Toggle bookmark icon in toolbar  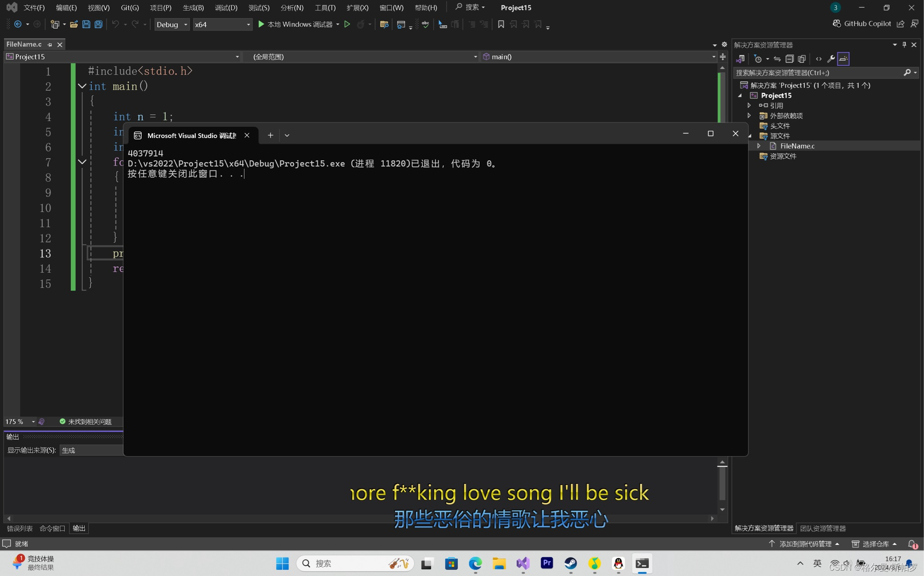pyautogui.click(x=501, y=24)
